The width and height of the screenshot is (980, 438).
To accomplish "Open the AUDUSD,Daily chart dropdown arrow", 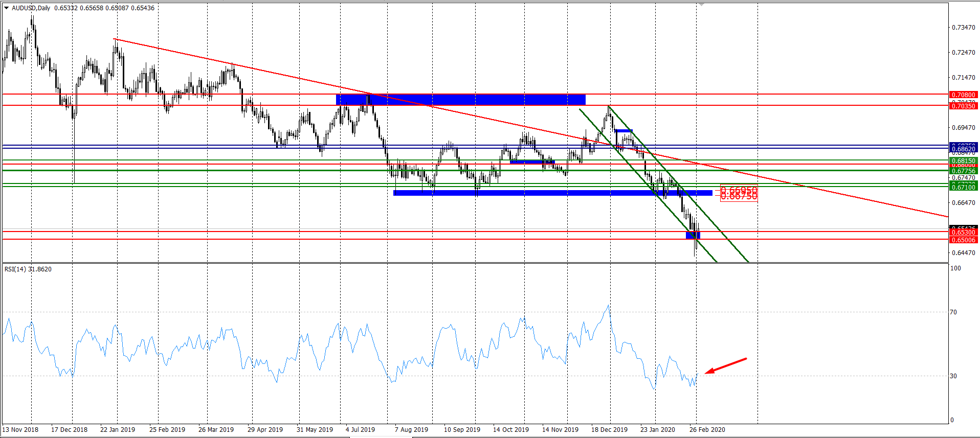I will (7, 8).
